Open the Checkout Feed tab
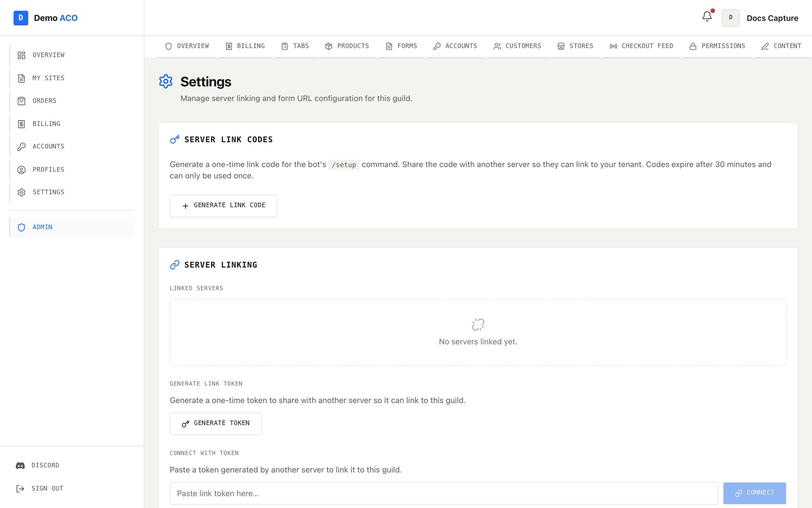 pyautogui.click(x=641, y=46)
